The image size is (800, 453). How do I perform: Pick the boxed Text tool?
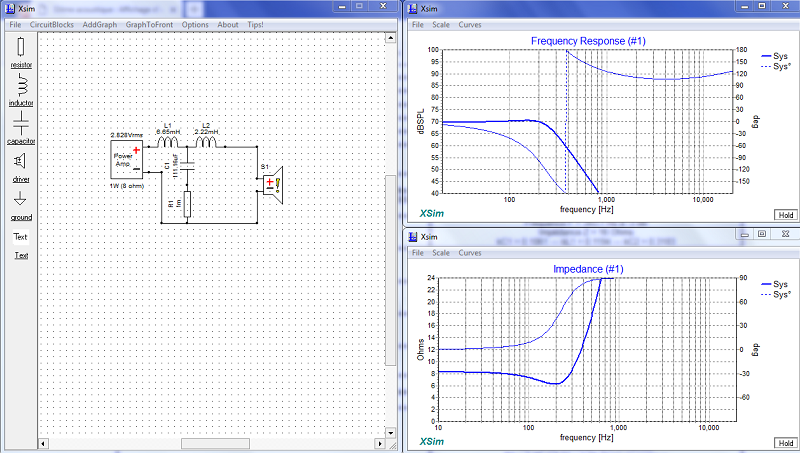(x=20, y=237)
